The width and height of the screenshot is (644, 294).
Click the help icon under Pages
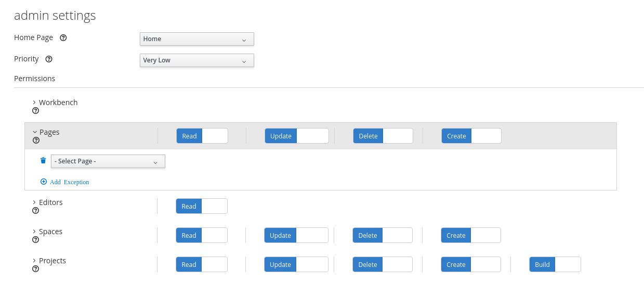click(x=36, y=140)
